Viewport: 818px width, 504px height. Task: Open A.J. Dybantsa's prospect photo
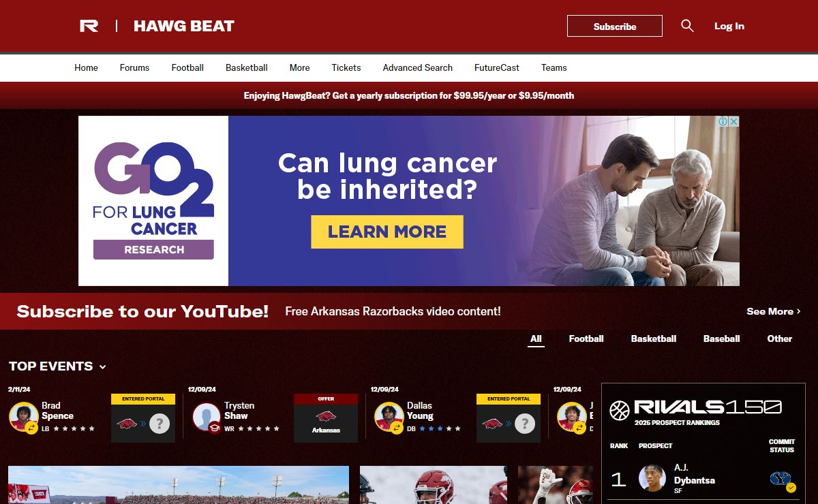click(652, 478)
